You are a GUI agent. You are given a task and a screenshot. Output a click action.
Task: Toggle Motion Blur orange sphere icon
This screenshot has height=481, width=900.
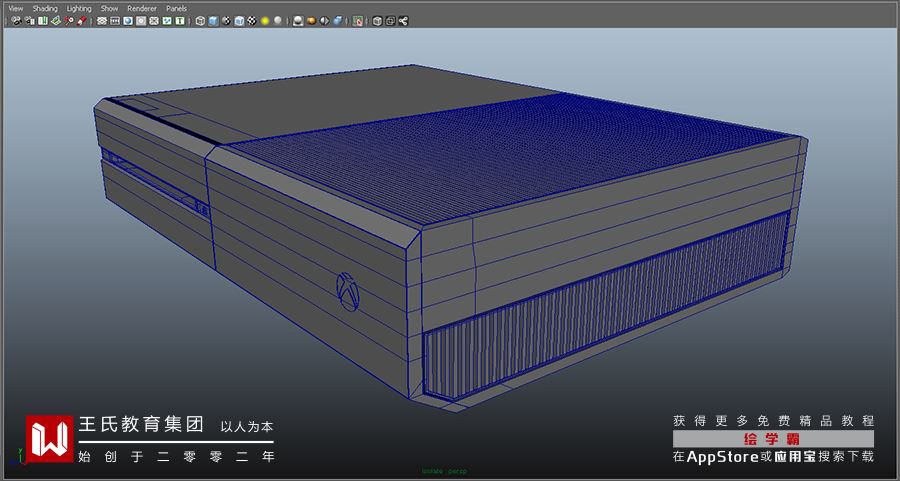pos(311,21)
